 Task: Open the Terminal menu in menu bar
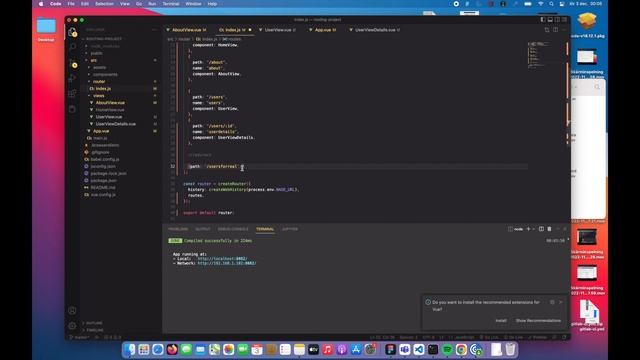[x=171, y=4]
